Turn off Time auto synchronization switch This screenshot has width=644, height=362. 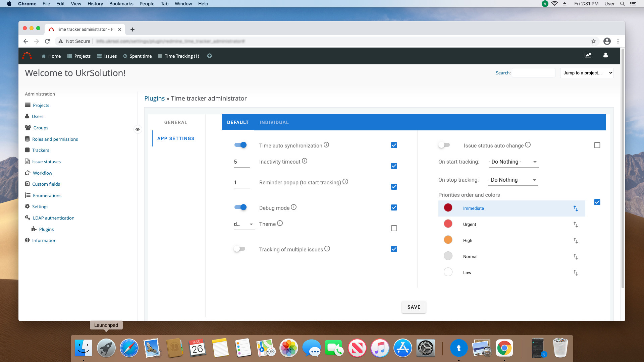(240, 145)
